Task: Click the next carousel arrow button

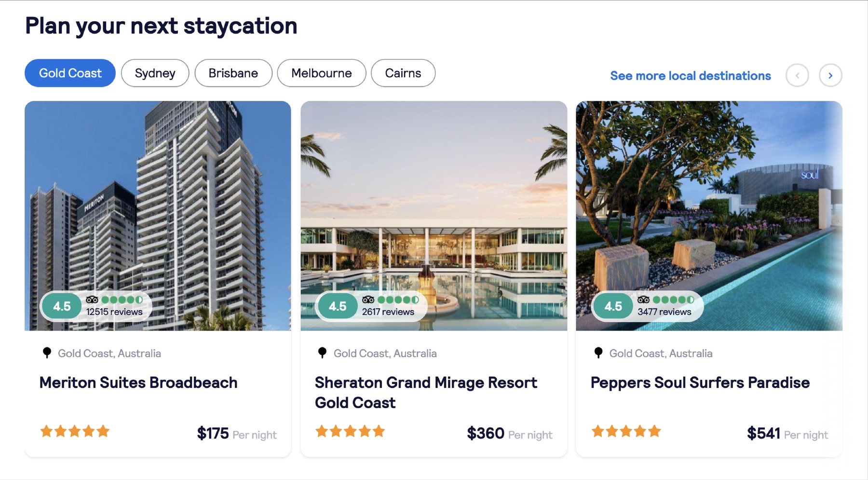Action: click(x=830, y=75)
